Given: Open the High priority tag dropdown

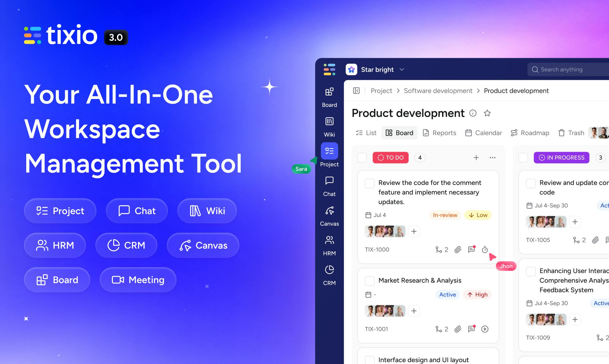Looking at the screenshot, I should pyautogui.click(x=477, y=294).
